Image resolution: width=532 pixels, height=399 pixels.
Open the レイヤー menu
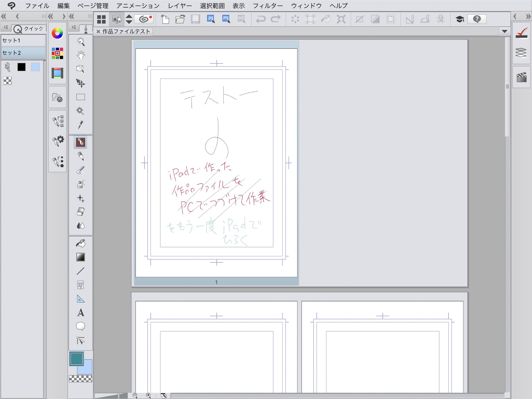pos(180,6)
